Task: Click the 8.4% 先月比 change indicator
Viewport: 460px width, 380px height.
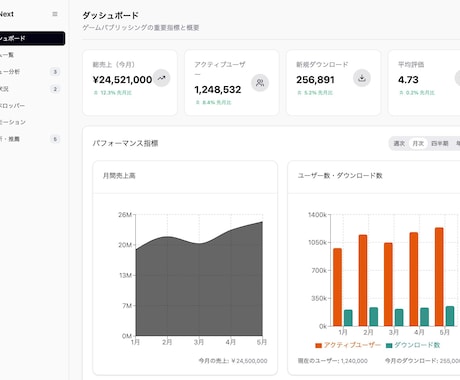Action: pos(213,102)
